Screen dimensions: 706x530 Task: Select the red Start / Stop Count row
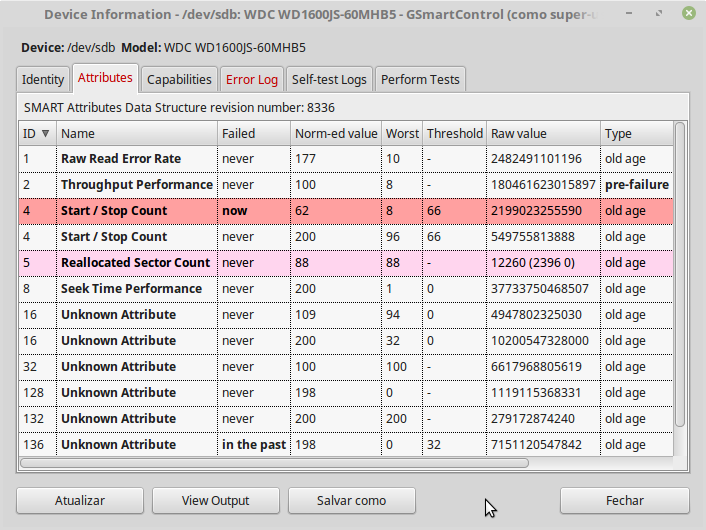(346, 211)
